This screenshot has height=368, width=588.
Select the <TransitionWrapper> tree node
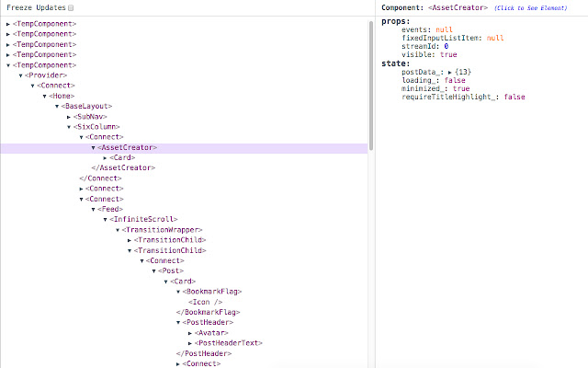(x=162, y=229)
